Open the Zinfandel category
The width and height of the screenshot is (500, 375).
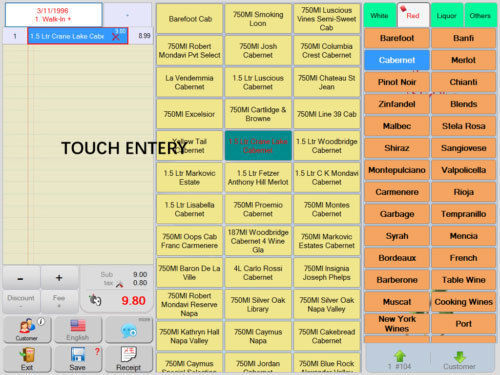click(397, 104)
